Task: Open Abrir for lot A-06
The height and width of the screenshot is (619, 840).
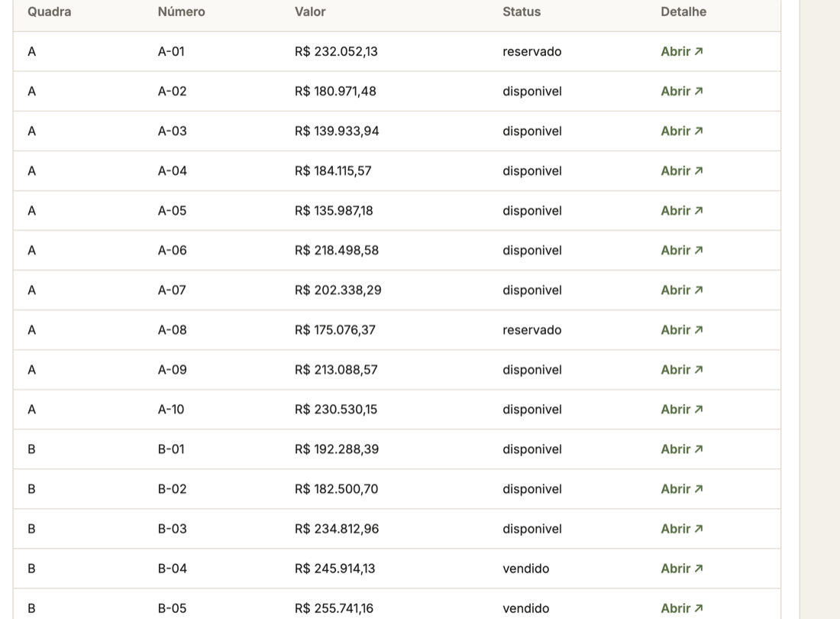Action: pyautogui.click(x=681, y=251)
